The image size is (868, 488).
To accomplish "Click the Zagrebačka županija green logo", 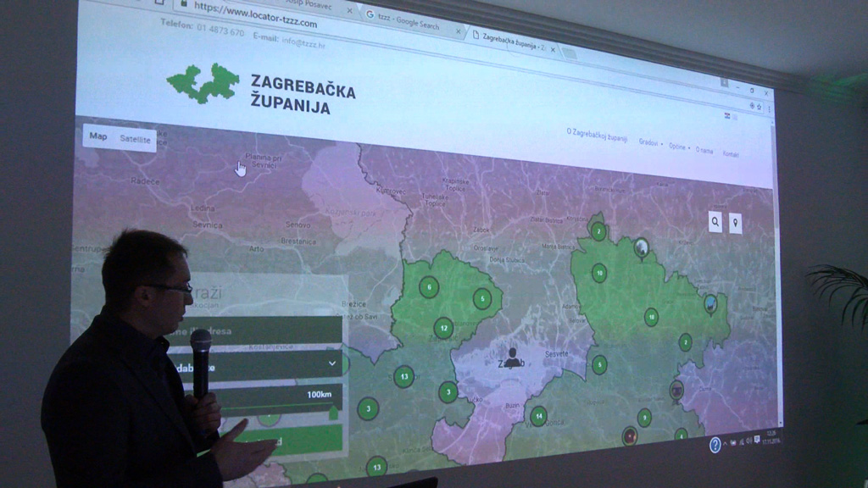I will coord(204,83).
